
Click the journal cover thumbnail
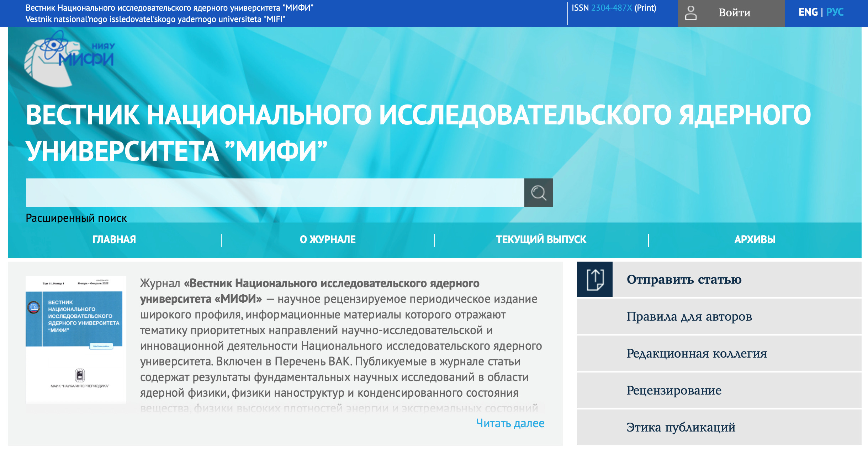[x=76, y=339]
